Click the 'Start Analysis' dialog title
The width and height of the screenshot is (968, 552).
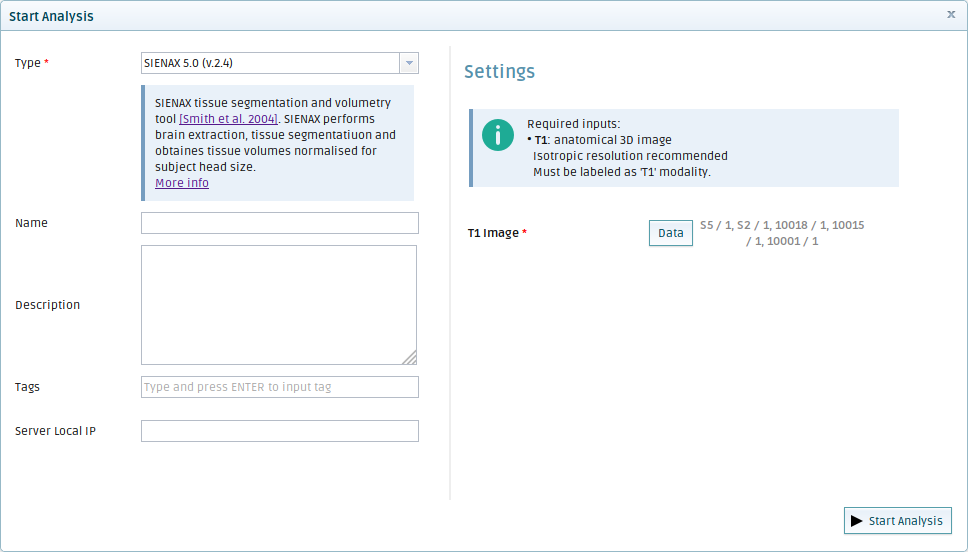tap(51, 16)
